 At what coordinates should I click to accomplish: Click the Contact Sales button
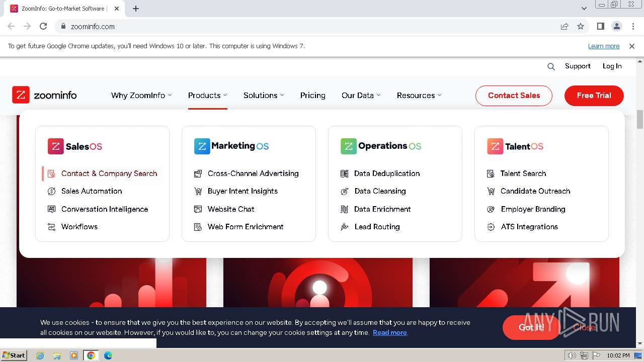[x=514, y=96]
